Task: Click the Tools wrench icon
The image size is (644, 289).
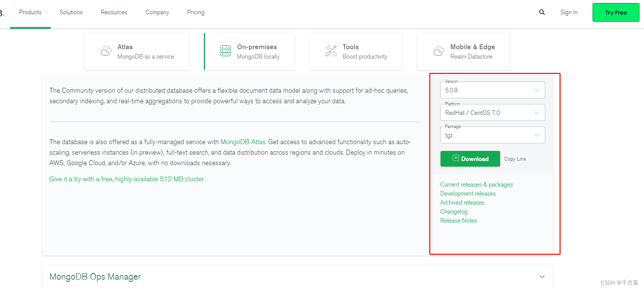Action: point(331,51)
